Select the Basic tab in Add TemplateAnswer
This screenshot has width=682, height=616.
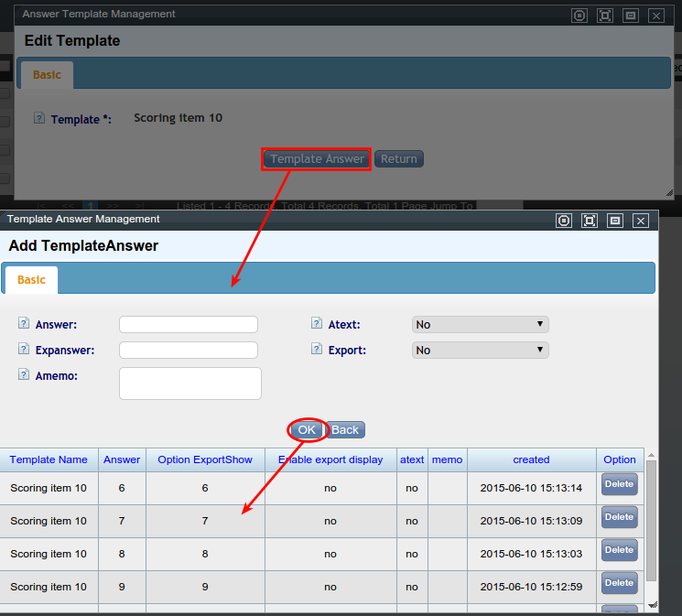pos(31,280)
